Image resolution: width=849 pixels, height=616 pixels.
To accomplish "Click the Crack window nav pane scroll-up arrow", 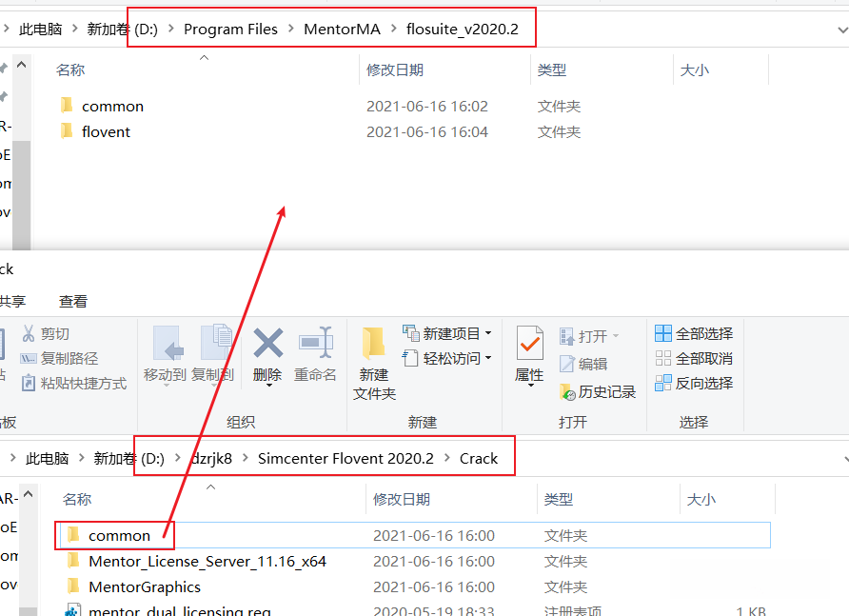I will click(x=29, y=494).
